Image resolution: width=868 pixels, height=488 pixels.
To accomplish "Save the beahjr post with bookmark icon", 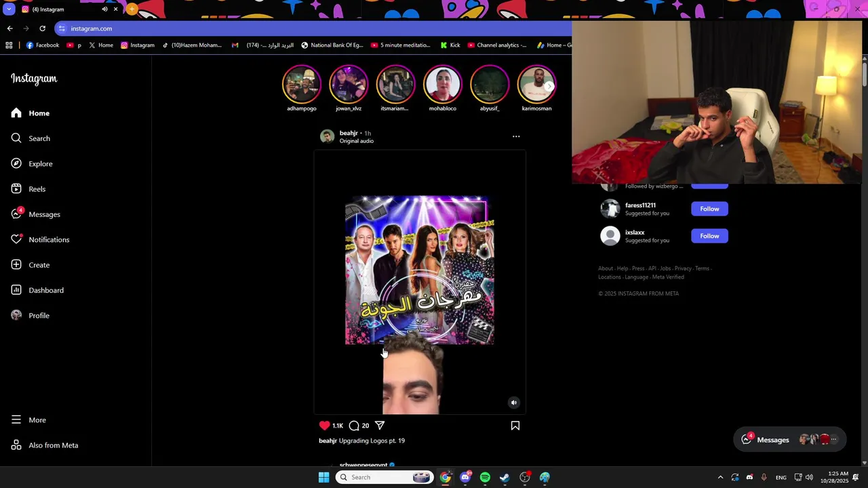I will (x=515, y=426).
